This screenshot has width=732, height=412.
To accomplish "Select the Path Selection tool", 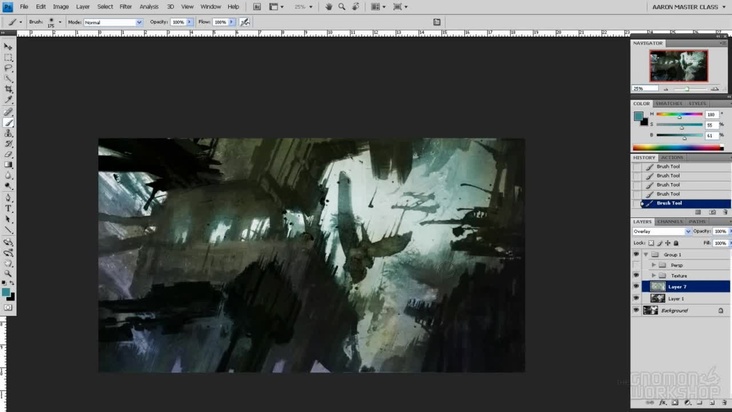I will [8, 219].
